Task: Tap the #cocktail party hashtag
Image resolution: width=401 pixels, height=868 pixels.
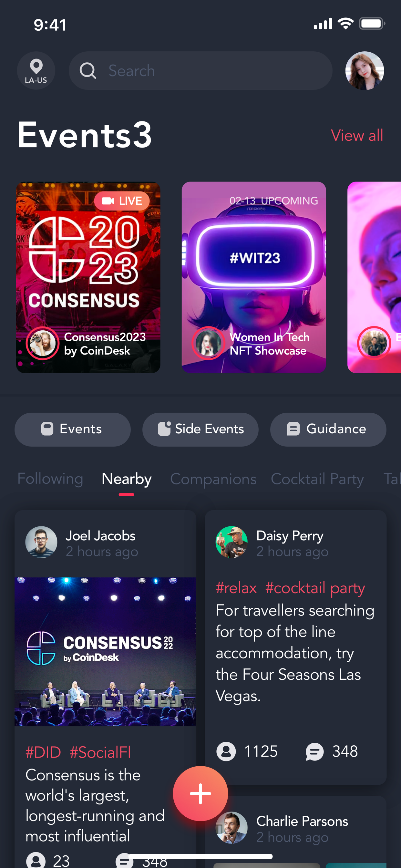Action: [x=315, y=588]
